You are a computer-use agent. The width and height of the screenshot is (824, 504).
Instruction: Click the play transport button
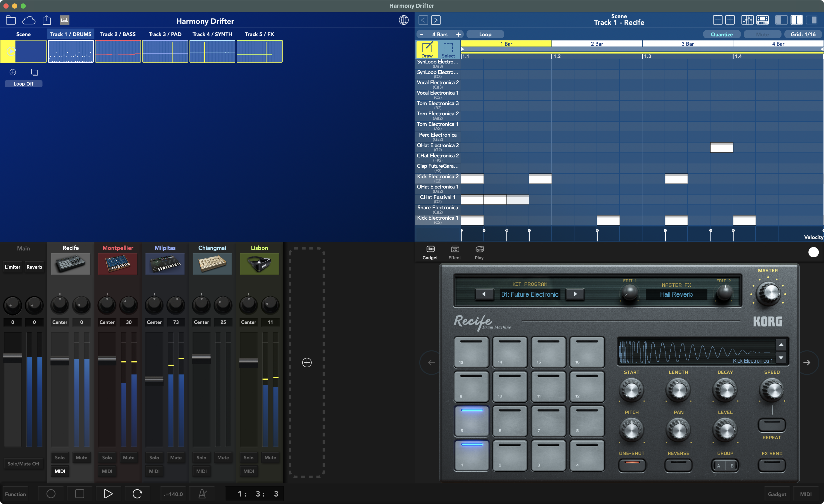[x=108, y=494]
